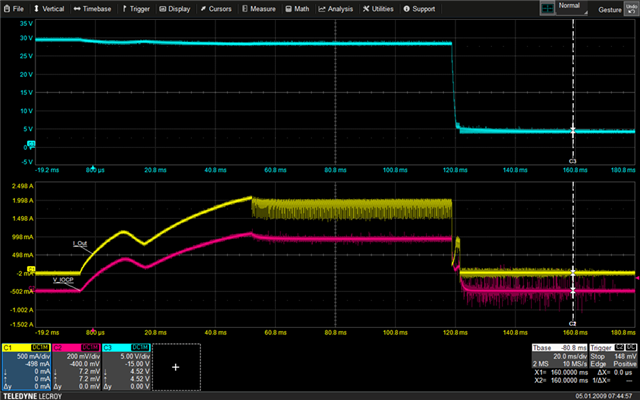This screenshot has height=400, width=640.
Task: Open the Tbase timebase descriptor box
Action: pos(559,356)
